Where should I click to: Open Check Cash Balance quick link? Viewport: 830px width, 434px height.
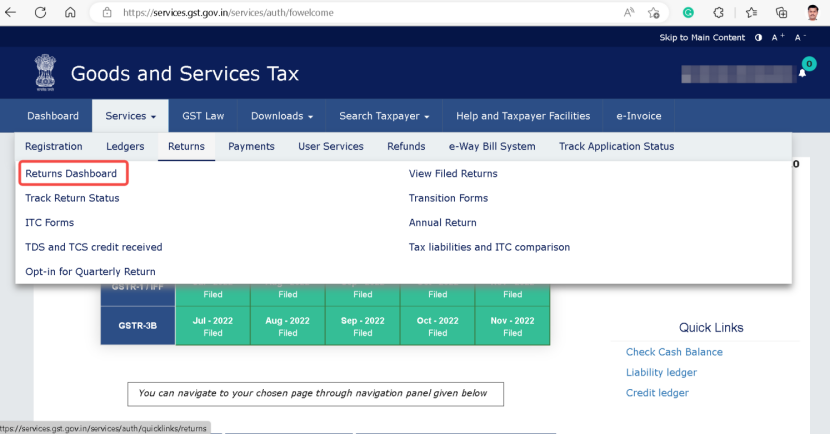pos(673,352)
